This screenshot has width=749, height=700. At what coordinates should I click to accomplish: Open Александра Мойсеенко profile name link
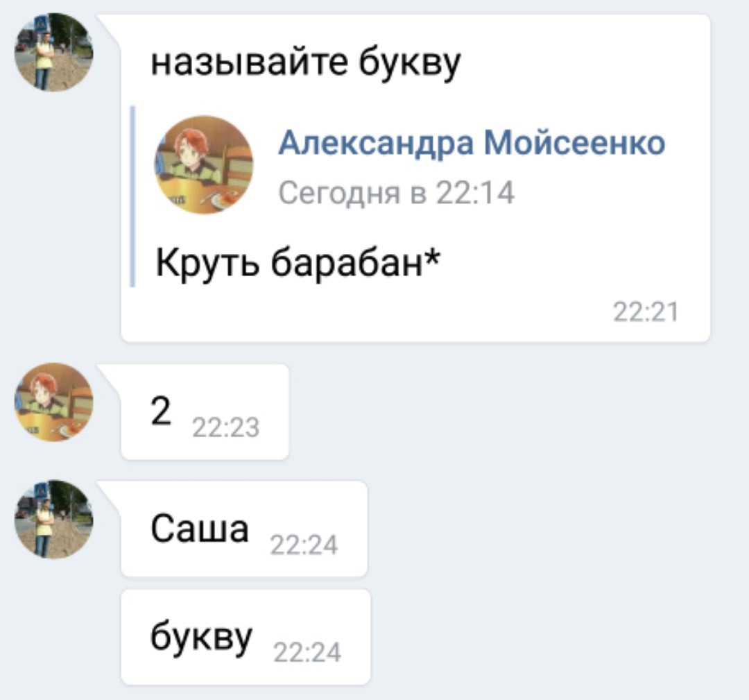472,142
